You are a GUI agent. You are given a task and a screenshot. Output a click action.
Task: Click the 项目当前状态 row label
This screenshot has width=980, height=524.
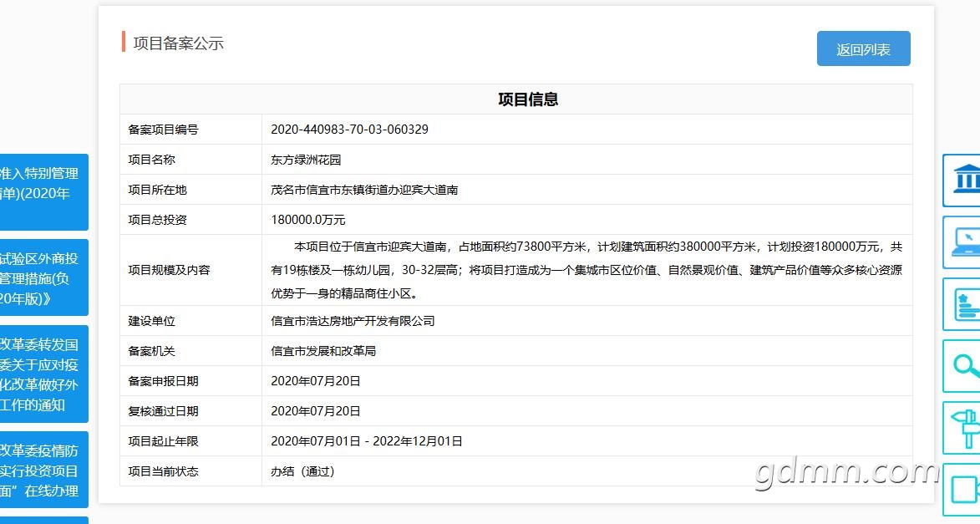[x=163, y=471]
